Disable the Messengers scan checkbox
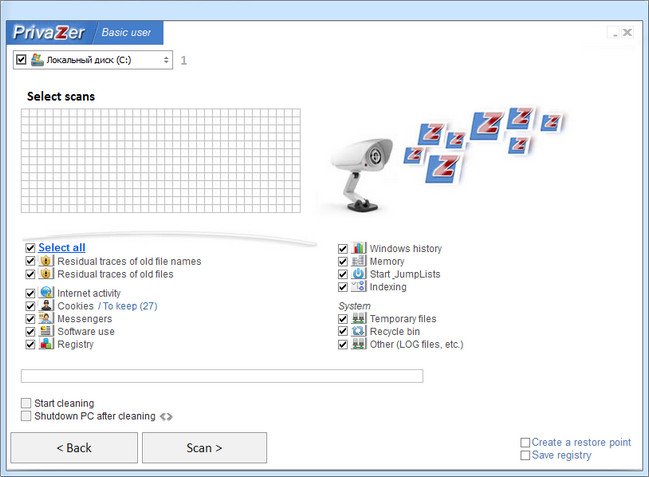Image resolution: width=649 pixels, height=477 pixels. tap(30, 319)
